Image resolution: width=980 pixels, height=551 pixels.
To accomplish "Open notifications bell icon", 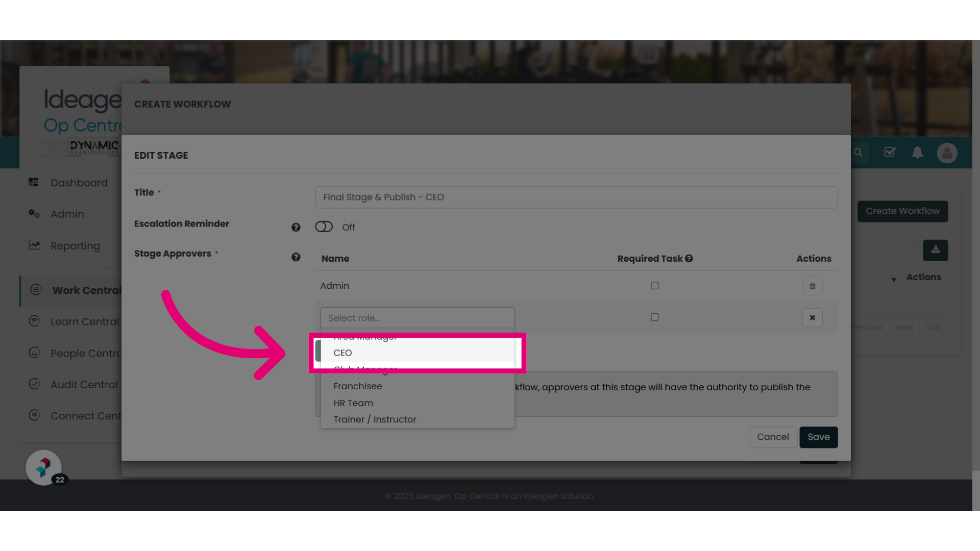I will 917,153.
